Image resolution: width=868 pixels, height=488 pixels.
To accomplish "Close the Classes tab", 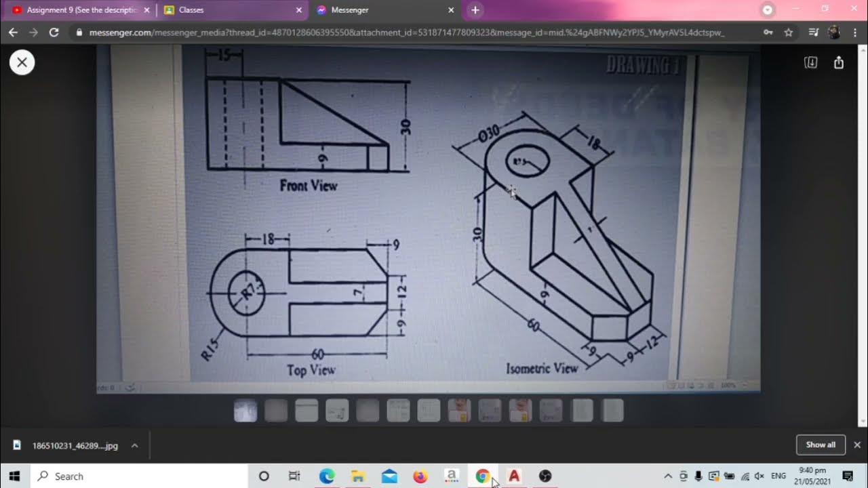I will [299, 10].
